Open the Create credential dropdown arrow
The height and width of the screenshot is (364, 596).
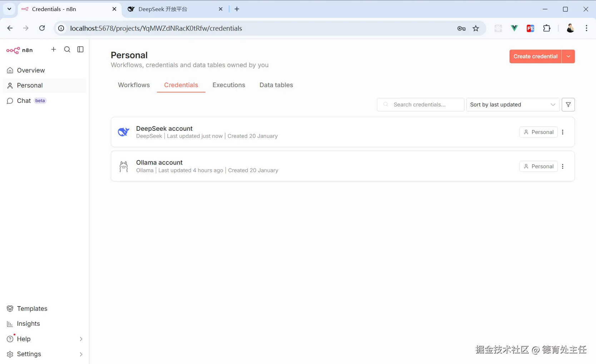(x=568, y=56)
